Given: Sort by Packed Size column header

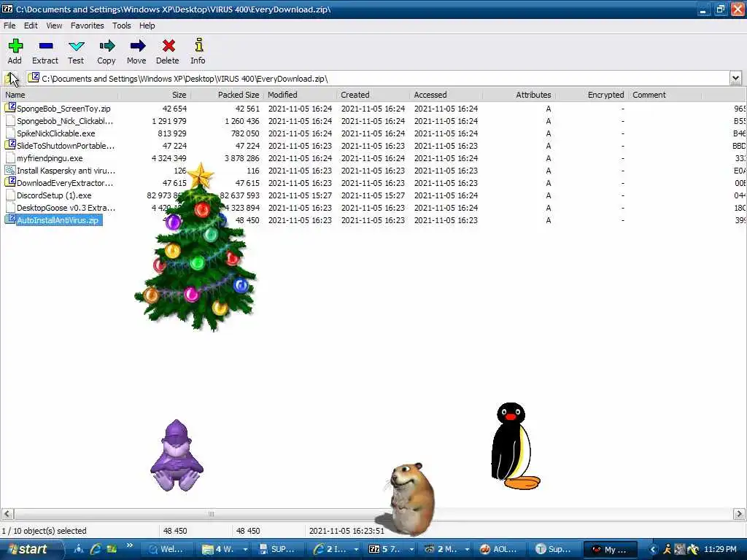Looking at the screenshot, I should click(x=227, y=95).
